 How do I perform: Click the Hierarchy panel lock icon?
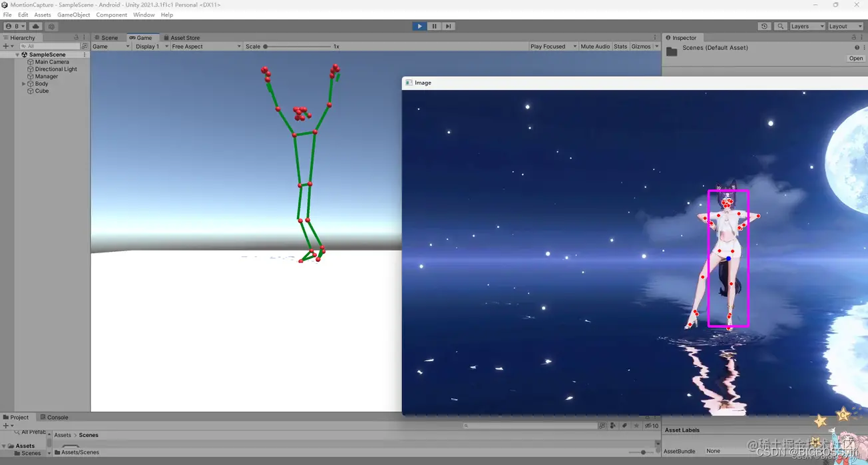coord(76,38)
